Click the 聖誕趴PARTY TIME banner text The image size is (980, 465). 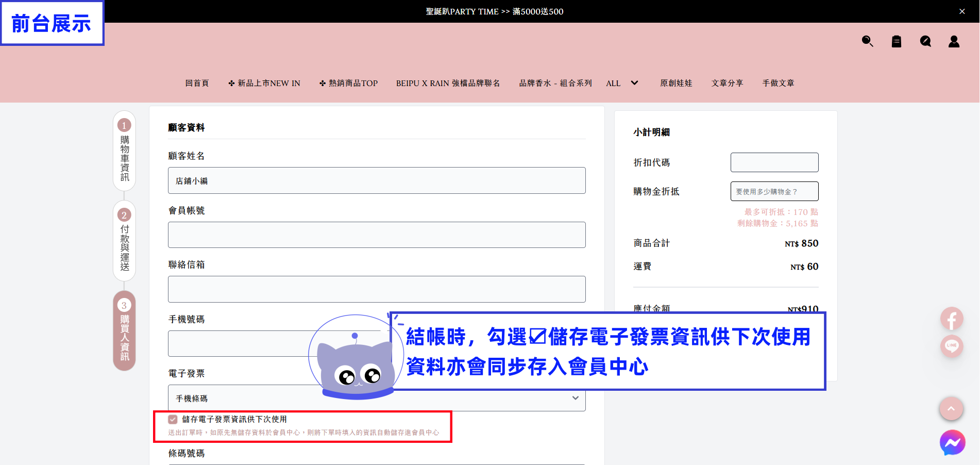pyautogui.click(x=495, y=11)
